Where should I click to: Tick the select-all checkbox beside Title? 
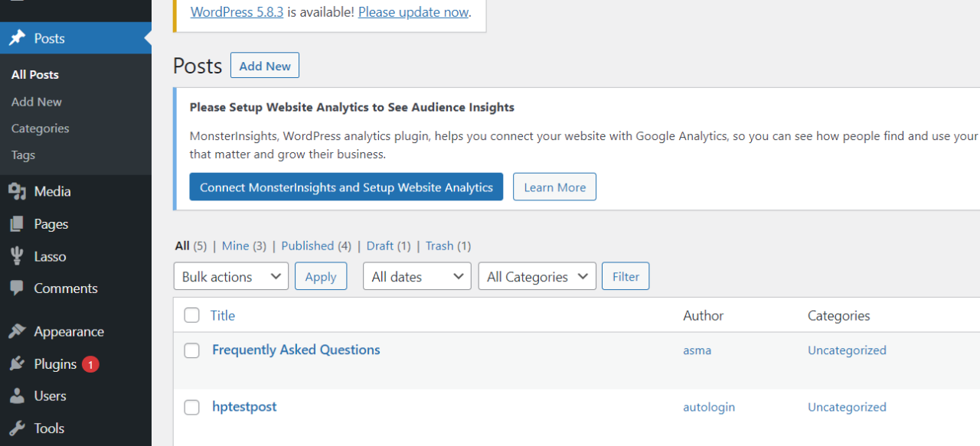(x=192, y=315)
